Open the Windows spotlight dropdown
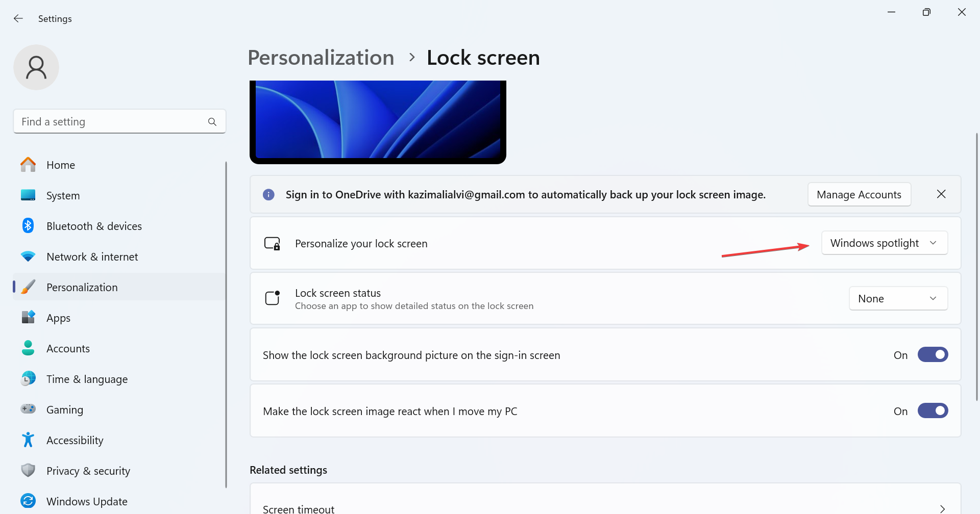 [x=884, y=243]
